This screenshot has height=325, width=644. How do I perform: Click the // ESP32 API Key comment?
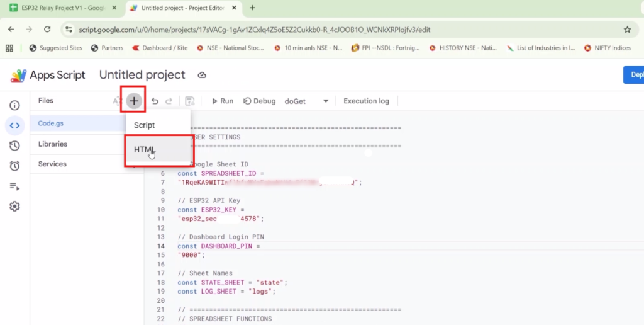pyautogui.click(x=209, y=201)
